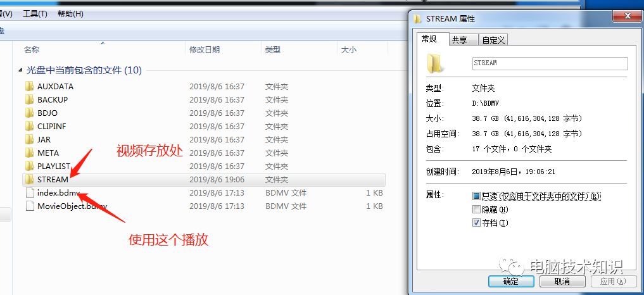The image size is (644, 295).
Task: Click the BACKUP folder icon
Action: [29, 99]
